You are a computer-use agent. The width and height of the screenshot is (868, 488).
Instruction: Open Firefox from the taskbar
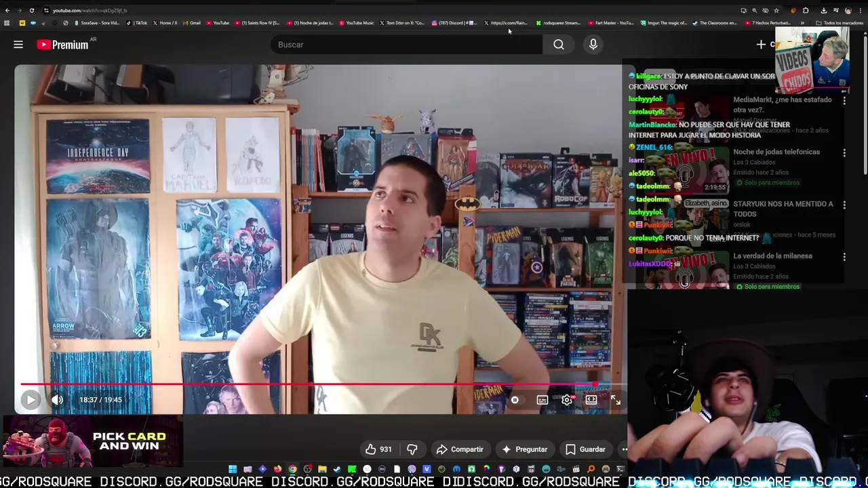(x=277, y=469)
